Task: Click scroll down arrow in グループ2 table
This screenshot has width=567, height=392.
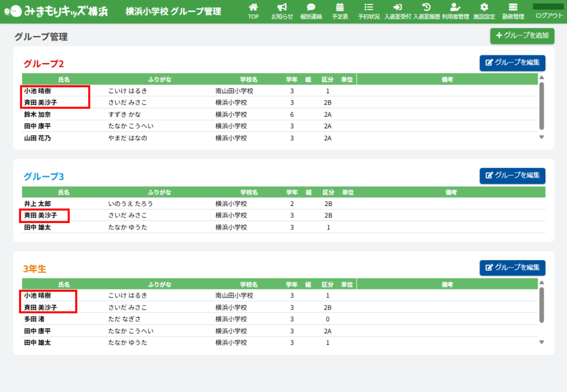Action: pos(542,137)
